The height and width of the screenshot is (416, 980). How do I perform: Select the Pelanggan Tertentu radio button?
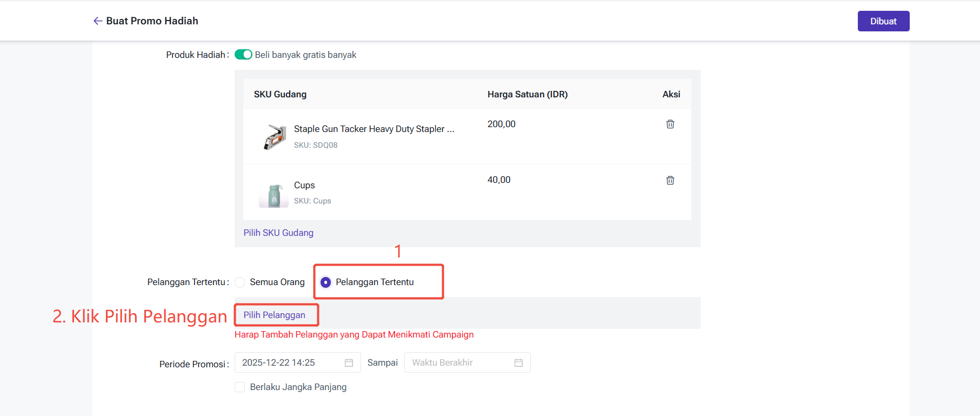click(x=325, y=282)
